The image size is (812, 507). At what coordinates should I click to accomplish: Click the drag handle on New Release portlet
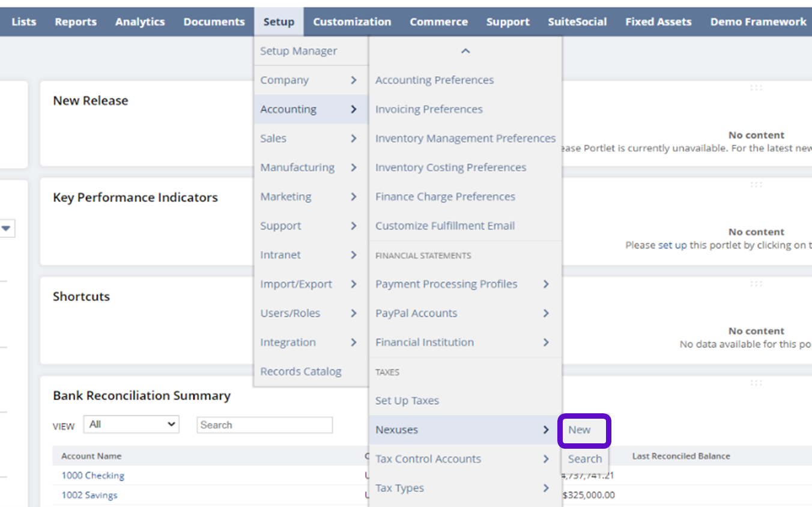click(x=756, y=88)
